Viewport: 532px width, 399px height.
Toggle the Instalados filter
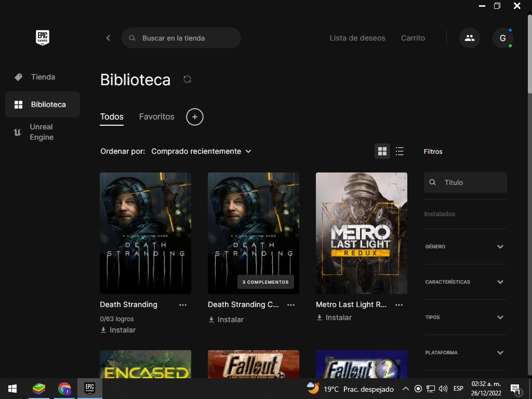(440, 214)
